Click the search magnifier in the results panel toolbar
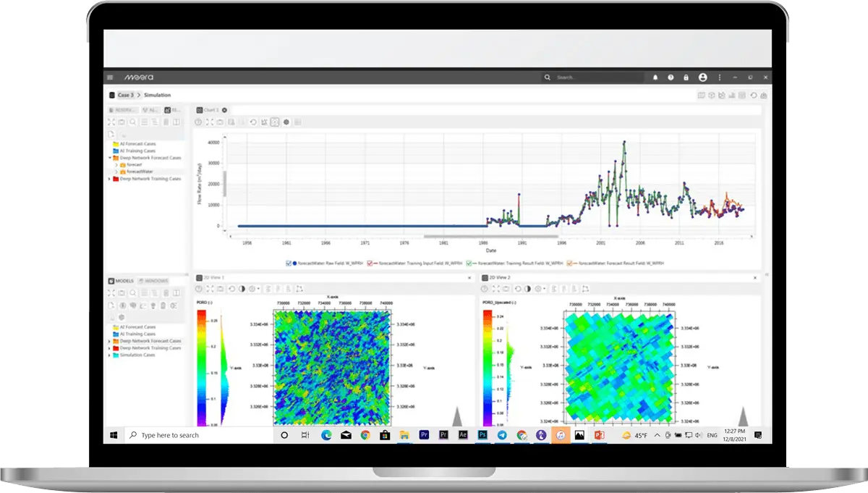This screenshot has width=868, height=493. (x=132, y=122)
